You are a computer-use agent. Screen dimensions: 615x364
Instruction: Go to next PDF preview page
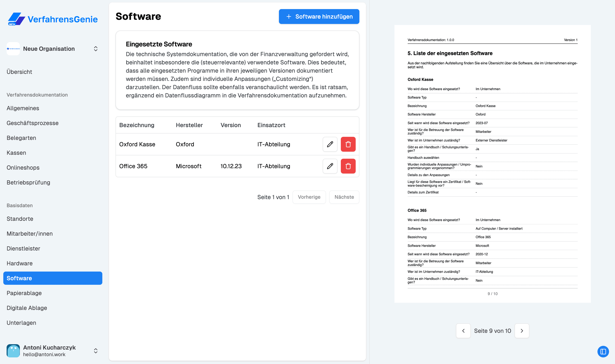522,331
